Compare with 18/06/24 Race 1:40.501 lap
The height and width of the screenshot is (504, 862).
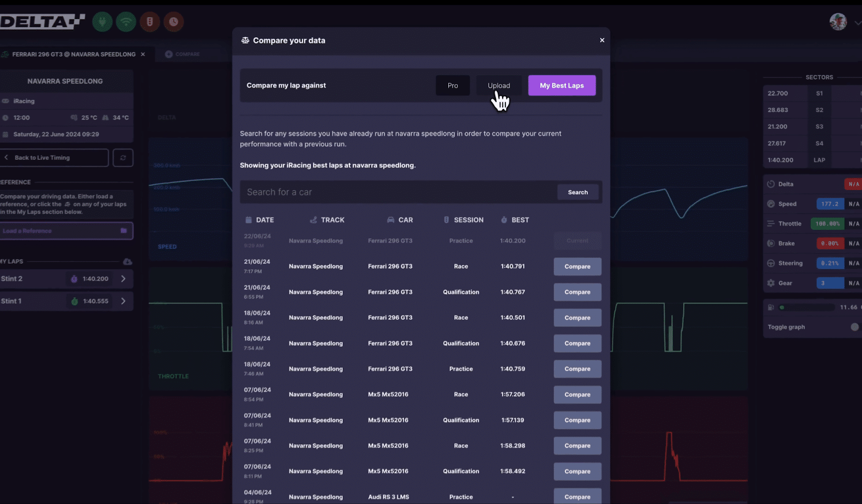click(x=578, y=318)
